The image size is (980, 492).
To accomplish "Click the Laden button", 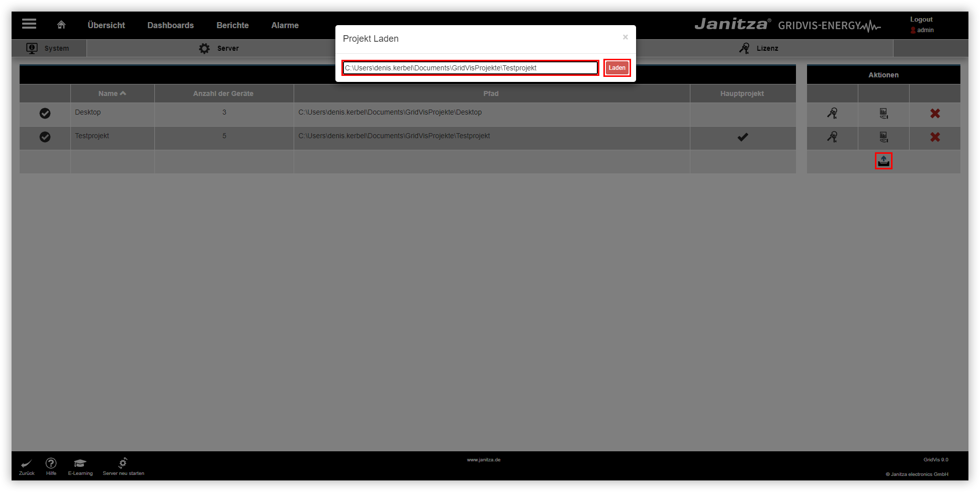I will coord(616,67).
